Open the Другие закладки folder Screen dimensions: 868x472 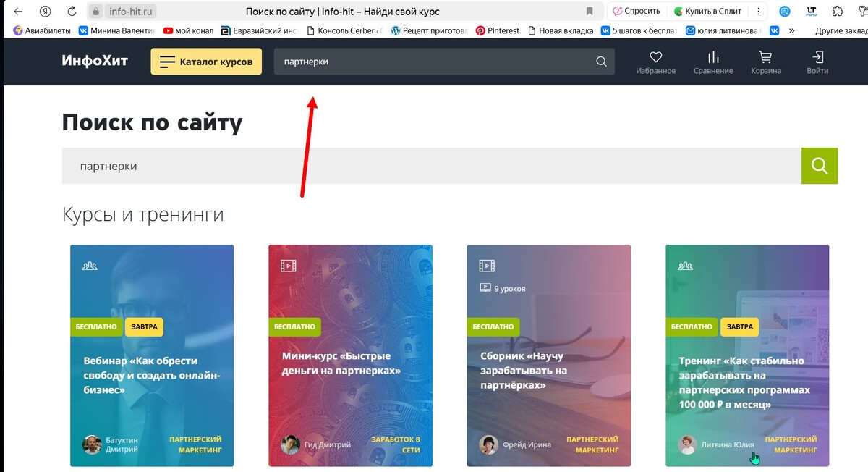click(841, 30)
